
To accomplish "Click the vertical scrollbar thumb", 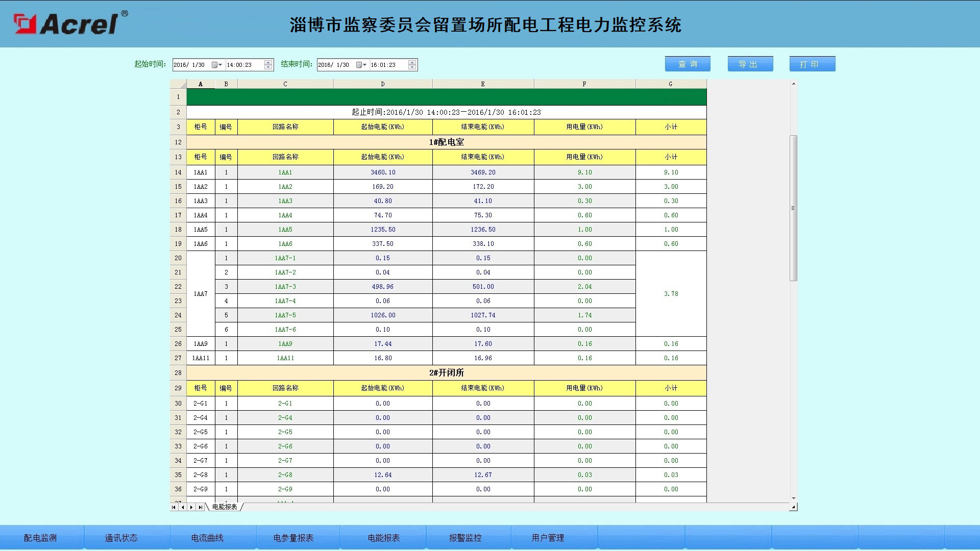I will pyautogui.click(x=793, y=208).
